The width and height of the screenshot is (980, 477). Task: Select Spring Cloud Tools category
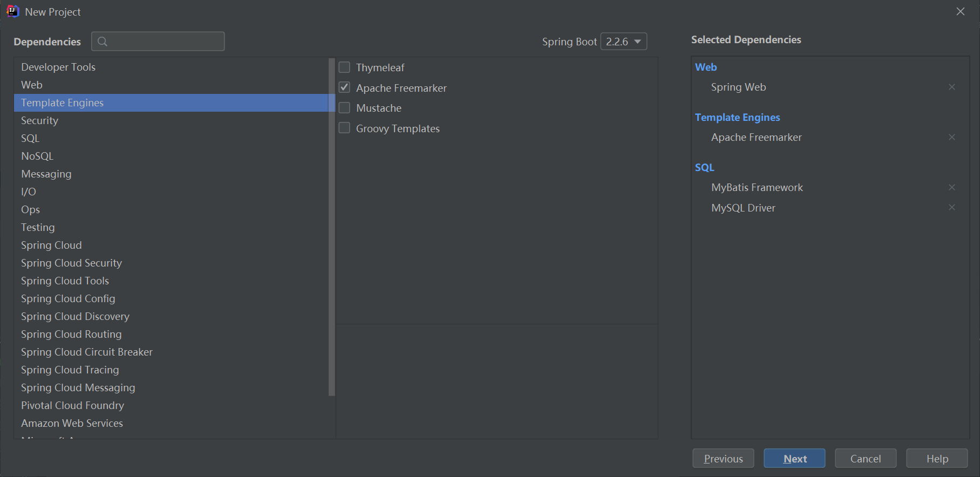tap(171, 281)
